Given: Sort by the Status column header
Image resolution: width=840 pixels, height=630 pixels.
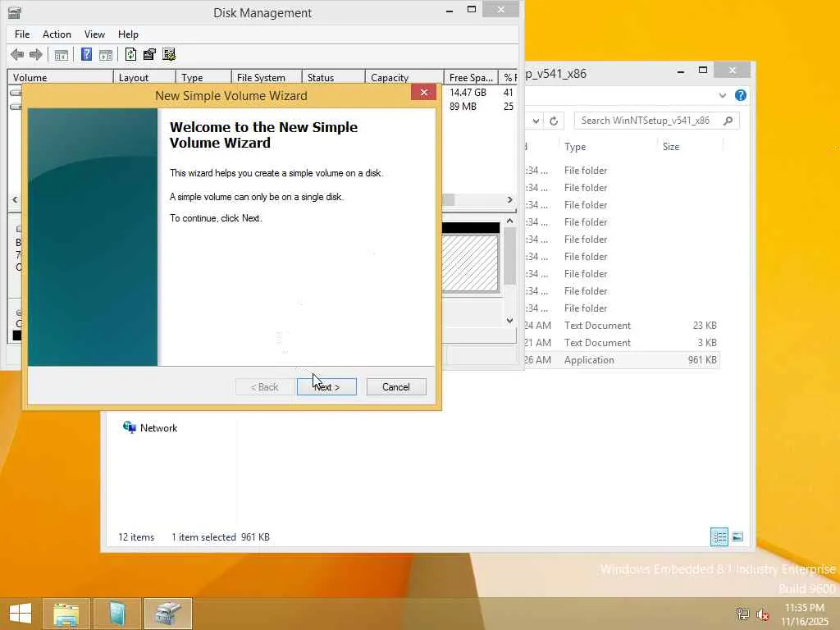Looking at the screenshot, I should tap(333, 78).
